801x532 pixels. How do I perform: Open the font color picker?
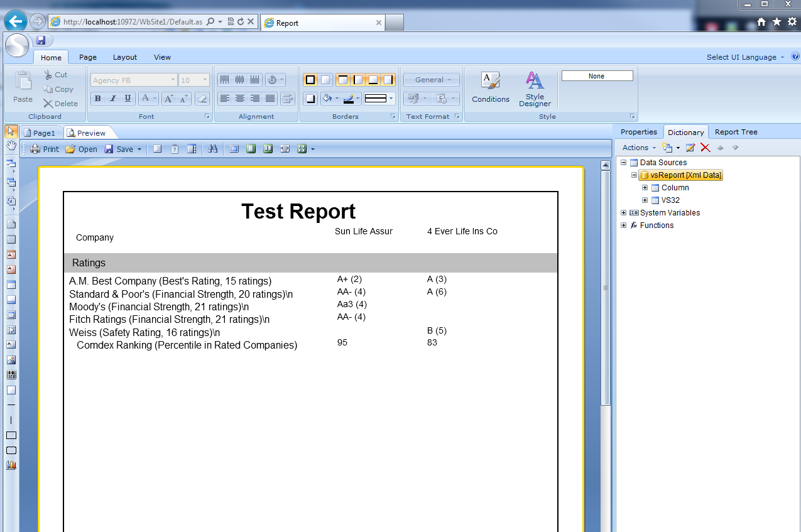(148, 98)
